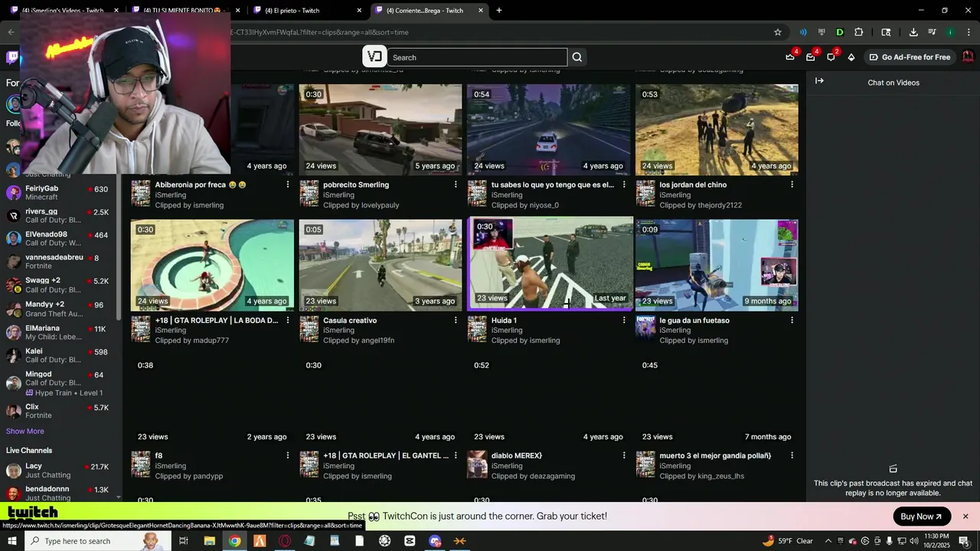Image resolution: width=980 pixels, height=551 pixels.
Task: Click 'Live Channels' sidebar heading
Action: coord(29,451)
